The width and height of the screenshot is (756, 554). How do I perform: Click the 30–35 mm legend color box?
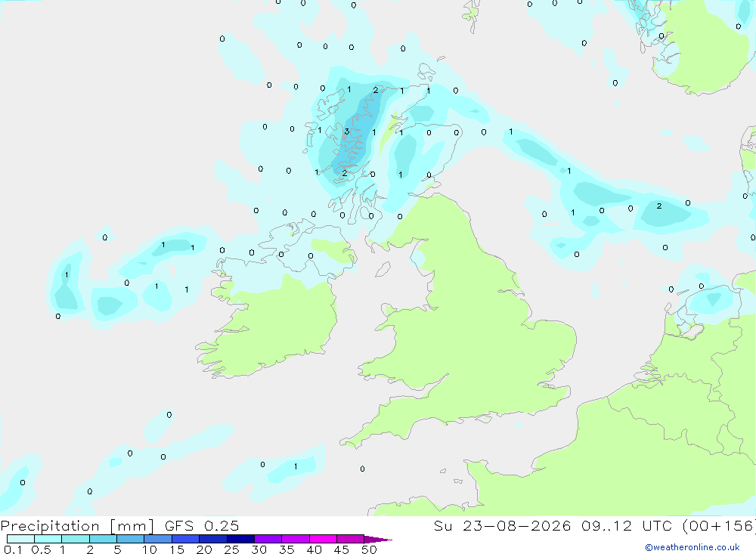coord(268,539)
